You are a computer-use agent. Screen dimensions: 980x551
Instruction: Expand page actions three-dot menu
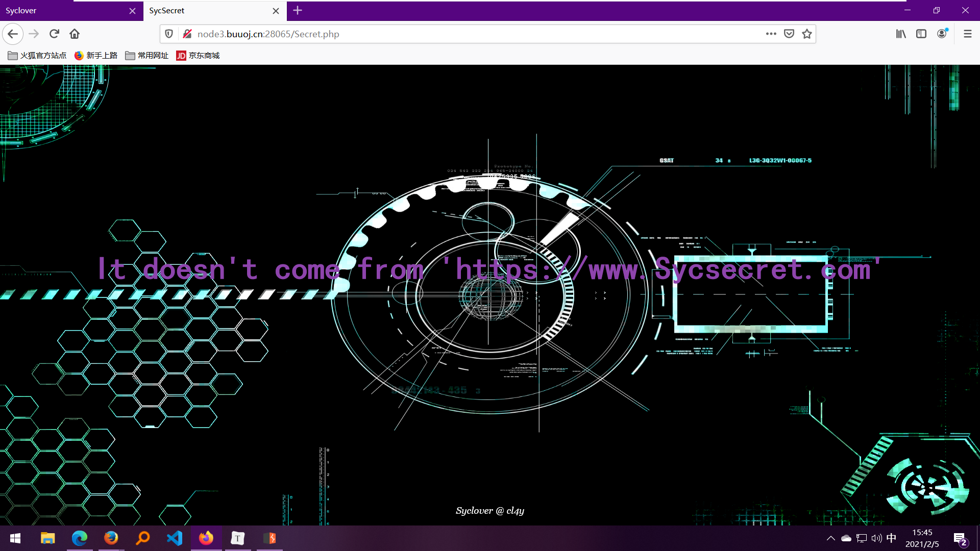pyautogui.click(x=771, y=34)
